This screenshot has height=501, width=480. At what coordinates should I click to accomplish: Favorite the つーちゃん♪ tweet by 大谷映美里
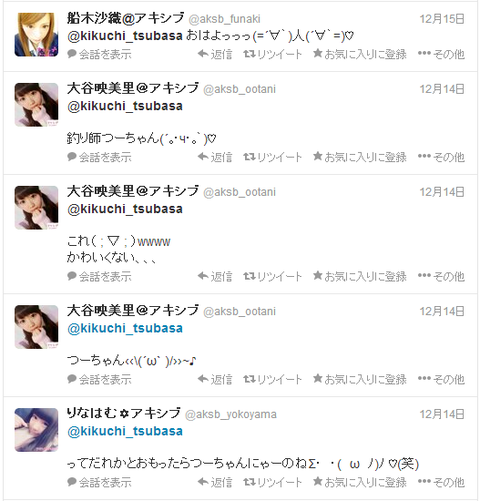pos(360,379)
